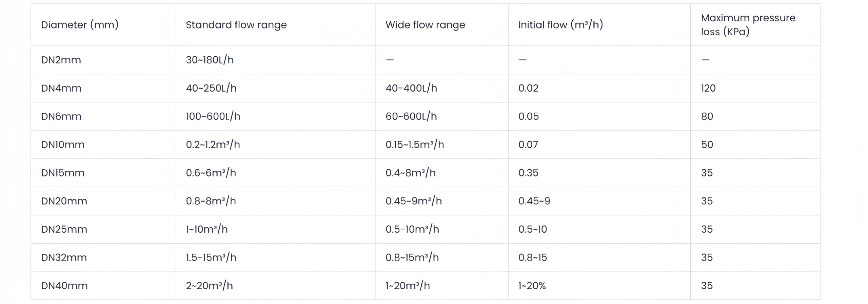Image resolution: width=868 pixels, height=304 pixels.
Task: Select the 40-400L/h wide flow cell
Action: pos(411,88)
